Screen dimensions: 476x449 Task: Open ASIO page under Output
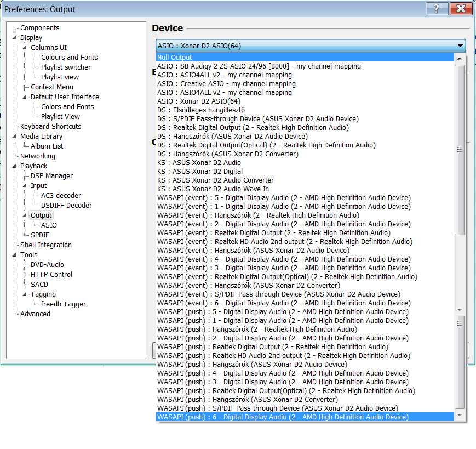[49, 225]
